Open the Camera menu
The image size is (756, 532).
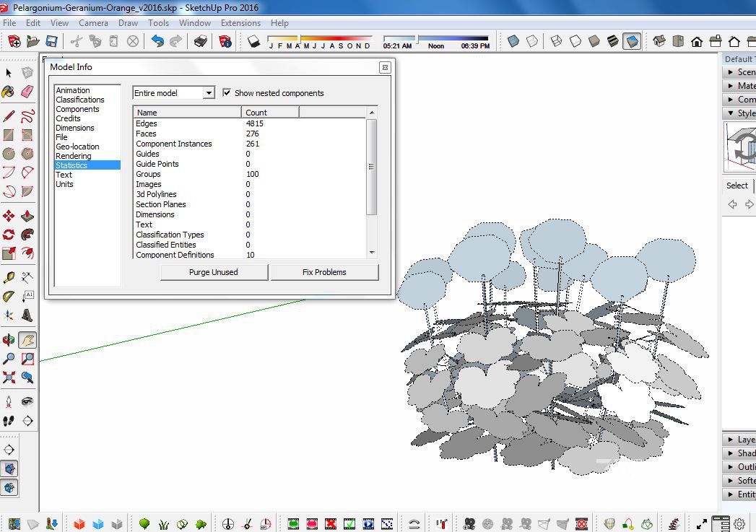click(x=93, y=23)
